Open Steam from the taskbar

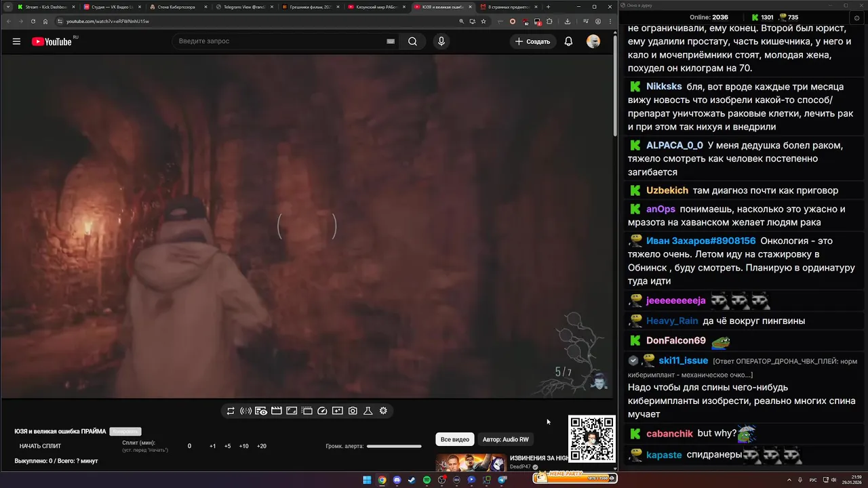pos(412,480)
